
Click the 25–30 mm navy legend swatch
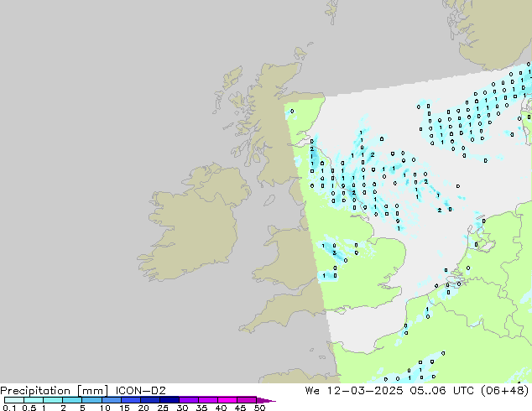[169, 400]
